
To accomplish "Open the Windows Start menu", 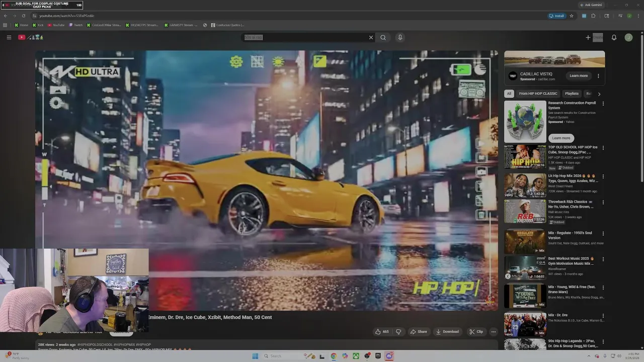I will point(255,356).
